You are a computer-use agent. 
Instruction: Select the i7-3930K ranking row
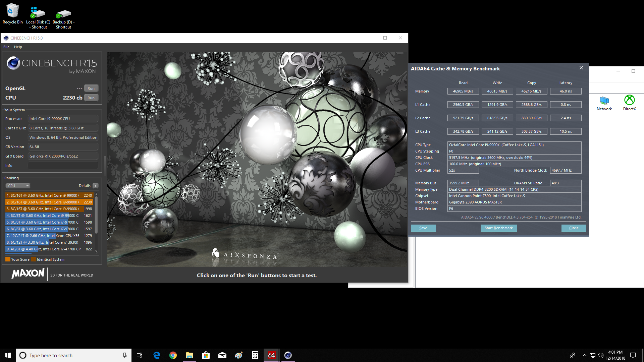[49, 242]
